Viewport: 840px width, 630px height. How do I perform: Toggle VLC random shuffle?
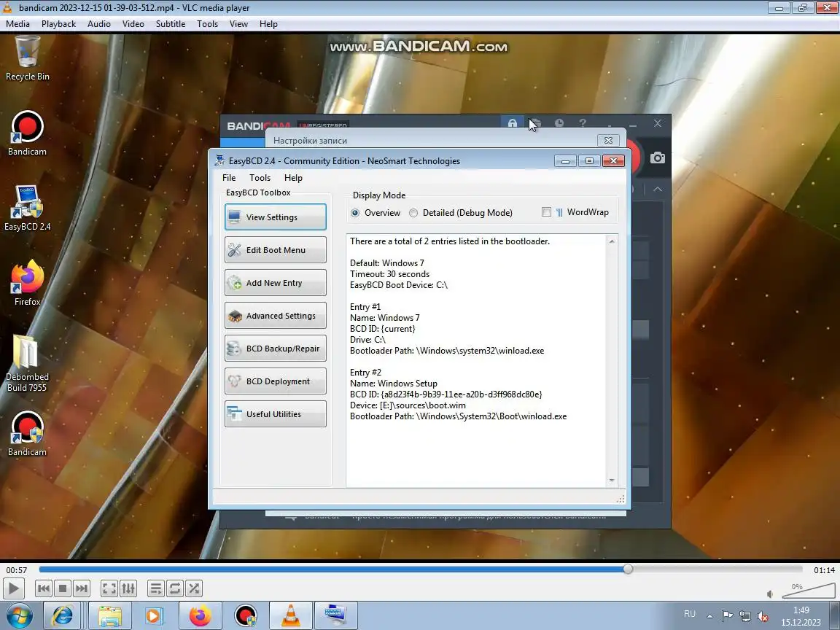pyautogui.click(x=194, y=588)
